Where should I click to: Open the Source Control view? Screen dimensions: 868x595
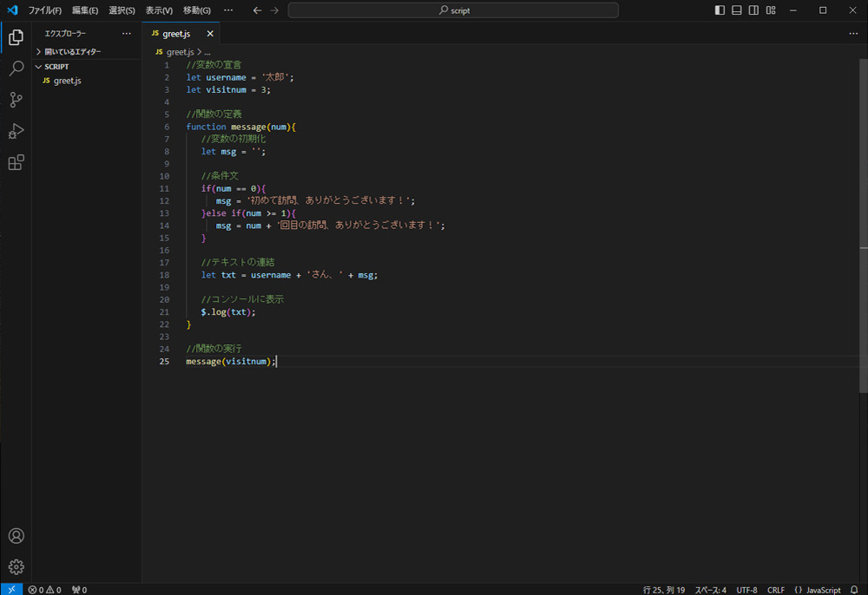pos(16,100)
